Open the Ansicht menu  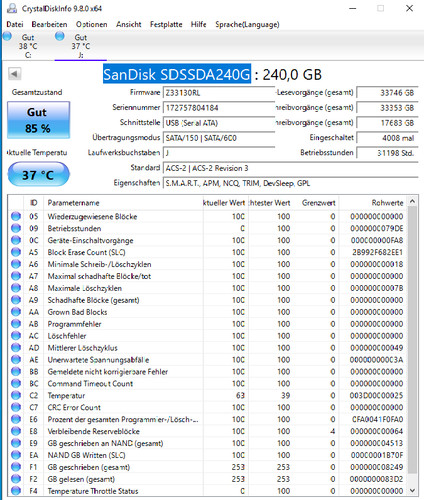pyautogui.click(x=129, y=24)
